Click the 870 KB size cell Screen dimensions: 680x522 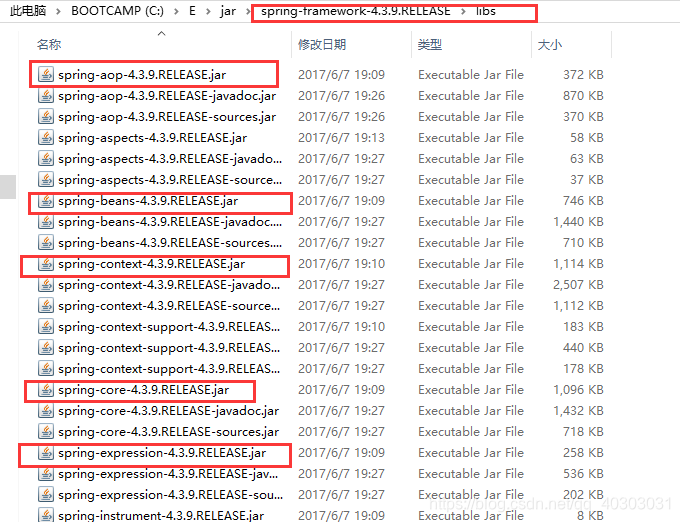pyautogui.click(x=583, y=95)
